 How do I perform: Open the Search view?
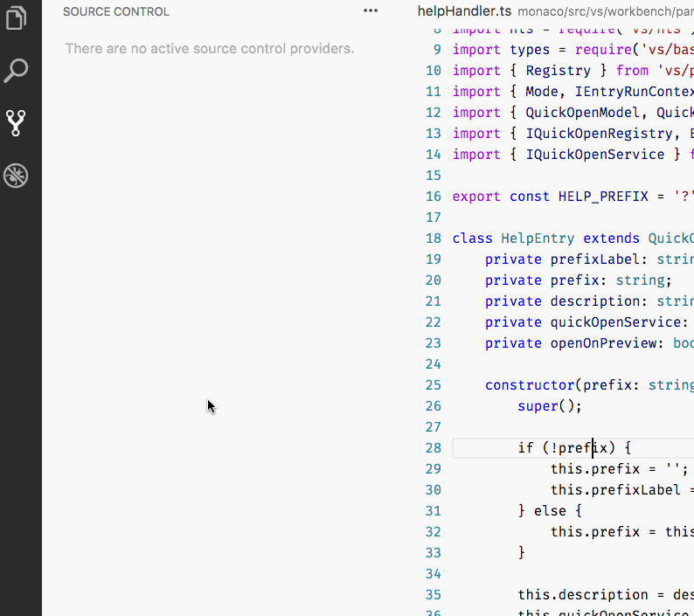click(x=16, y=71)
